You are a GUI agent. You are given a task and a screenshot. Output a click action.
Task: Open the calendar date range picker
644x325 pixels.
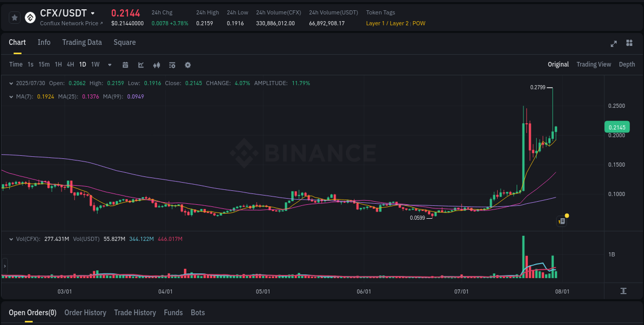[125, 64]
